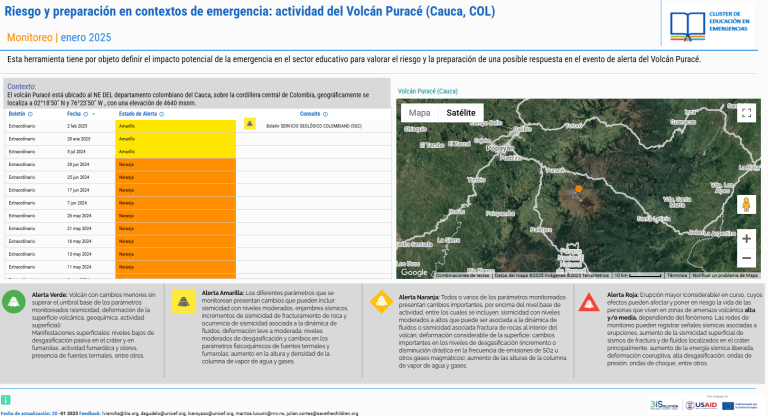The width and height of the screenshot is (768, 416).
Task: Zoom out on the map
Action: 745,258
